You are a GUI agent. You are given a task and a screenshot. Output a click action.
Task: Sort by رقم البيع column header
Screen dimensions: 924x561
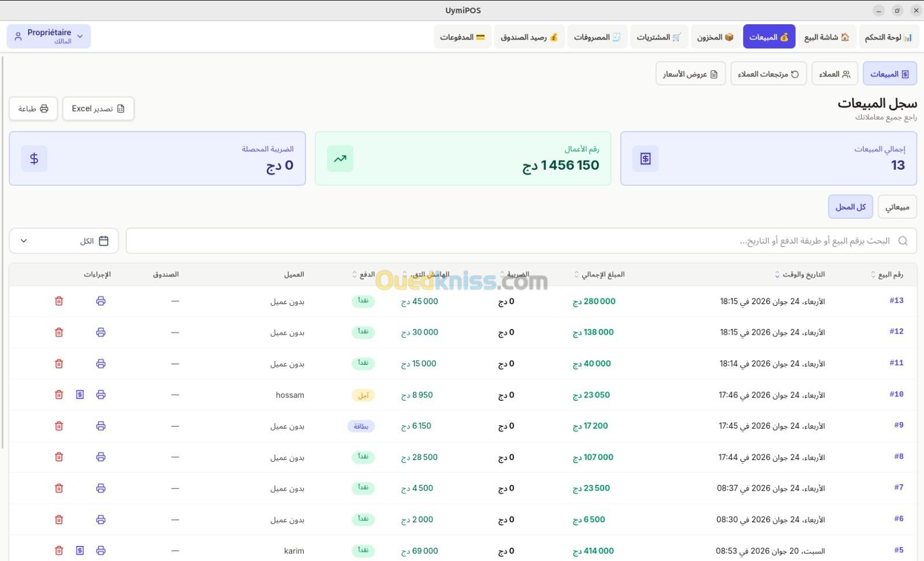point(886,274)
